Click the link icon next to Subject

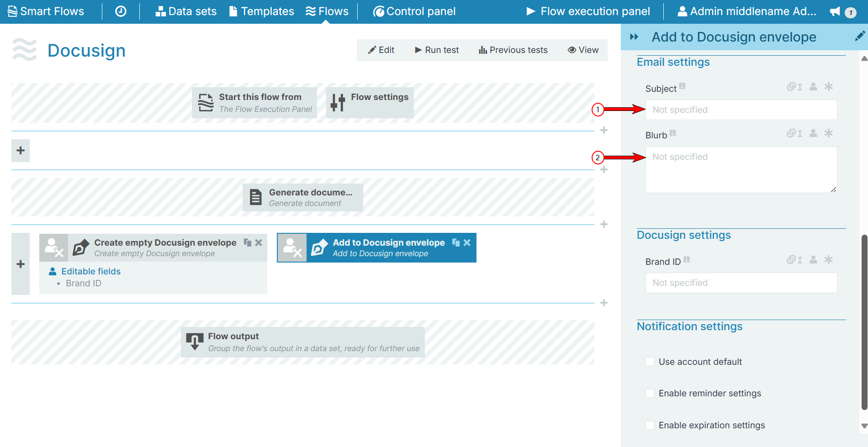tap(792, 86)
